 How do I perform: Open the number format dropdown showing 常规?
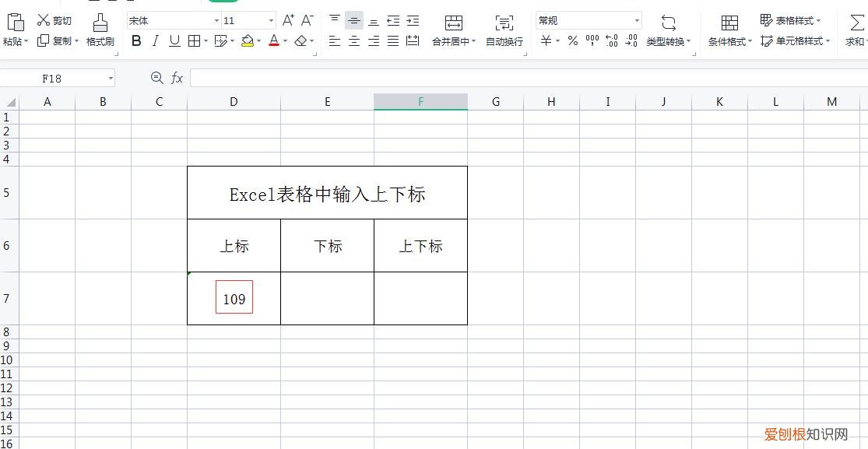588,19
